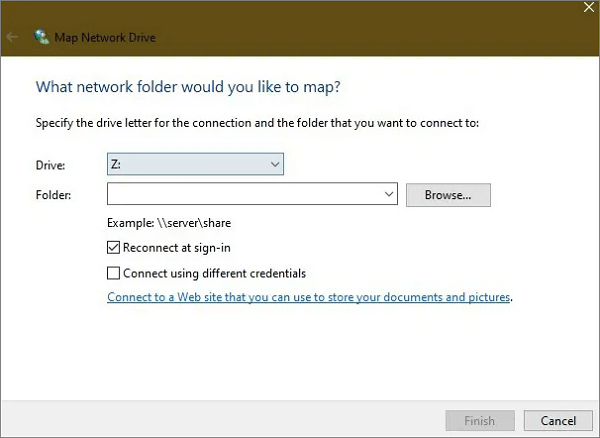The height and width of the screenshot is (438, 600).
Task: Click the Browse... button
Action: pyautogui.click(x=447, y=194)
